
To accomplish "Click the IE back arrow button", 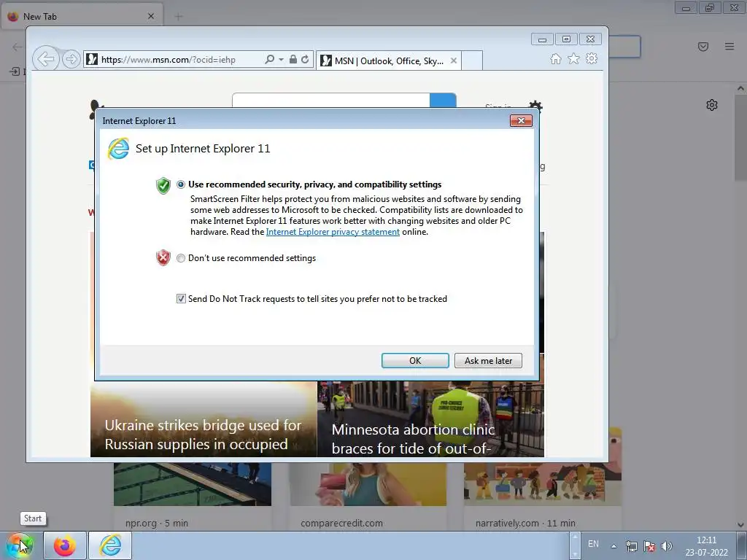I will (45, 59).
